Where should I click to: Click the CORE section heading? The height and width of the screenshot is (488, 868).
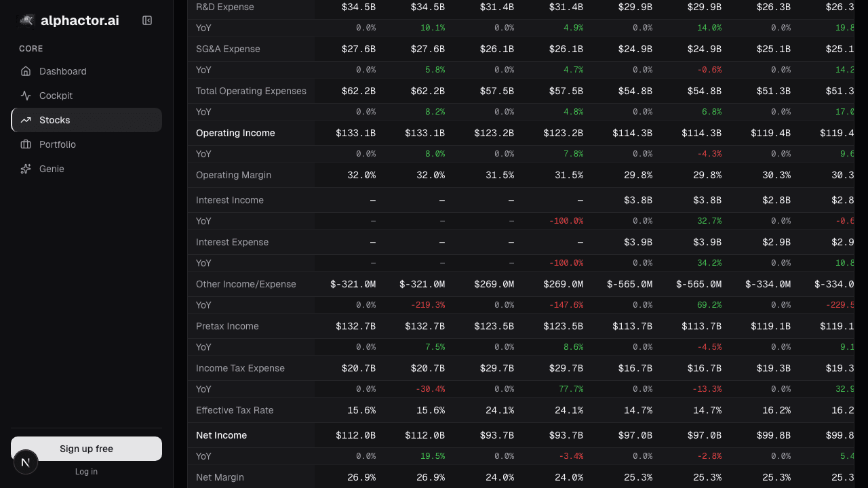point(31,49)
